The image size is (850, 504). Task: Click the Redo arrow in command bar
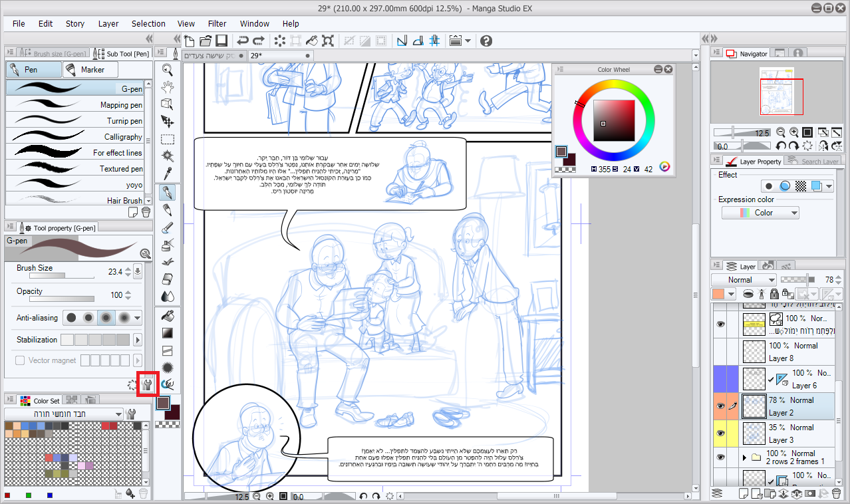coord(259,41)
